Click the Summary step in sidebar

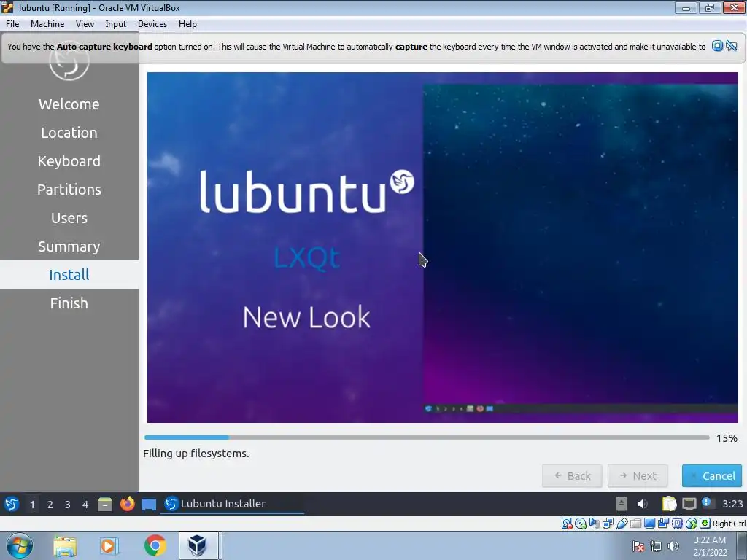69,246
